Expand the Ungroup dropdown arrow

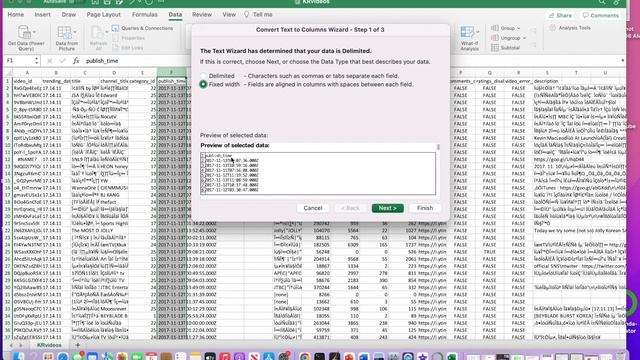[x=524, y=38]
